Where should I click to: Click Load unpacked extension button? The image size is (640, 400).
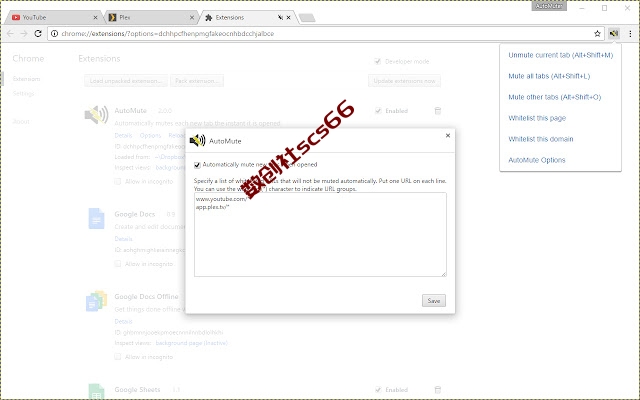(126, 81)
